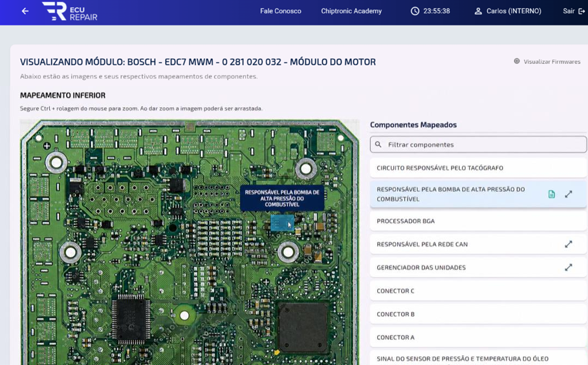Open document icon of BOMBA DE ALTA PRESSÃO

click(x=551, y=194)
